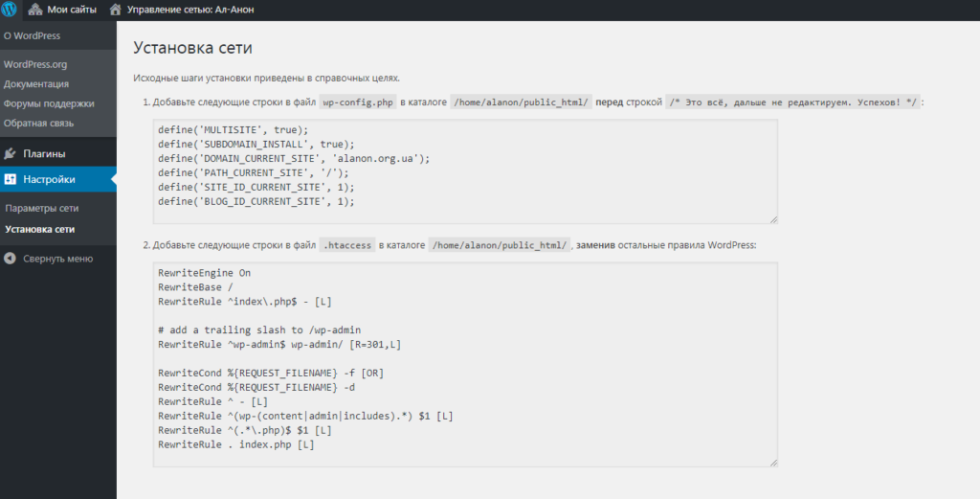This screenshot has height=499, width=980.
Task: Open the Мои сайты menu
Action: 62,10
